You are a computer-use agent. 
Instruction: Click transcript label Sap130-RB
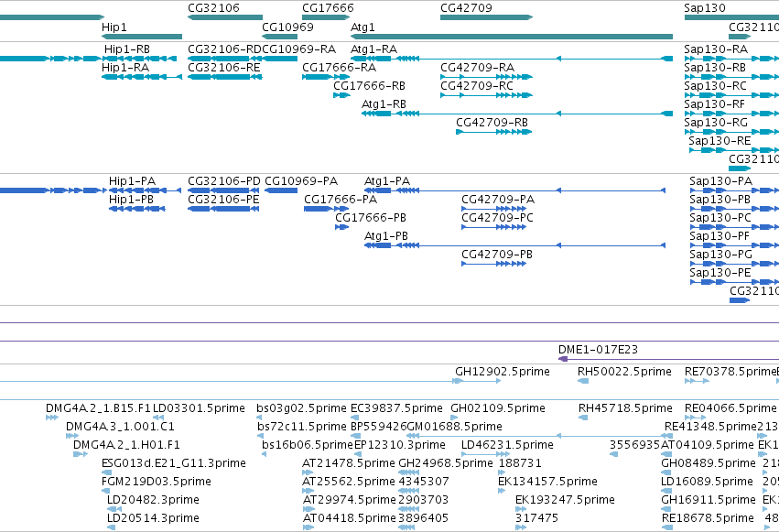[x=715, y=68]
